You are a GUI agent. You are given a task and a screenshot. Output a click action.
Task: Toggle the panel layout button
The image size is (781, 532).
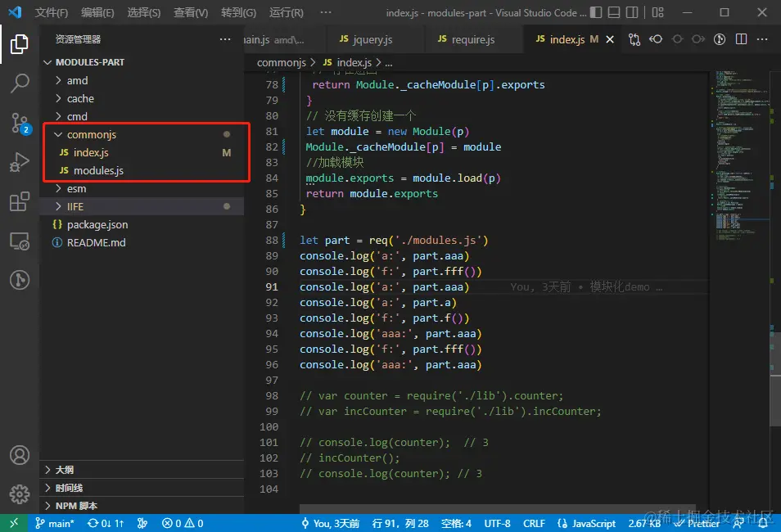click(614, 12)
